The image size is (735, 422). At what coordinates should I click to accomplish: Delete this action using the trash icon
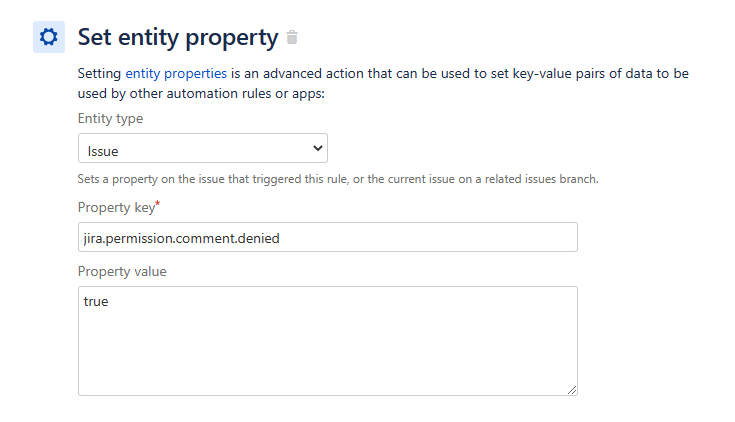coord(292,37)
